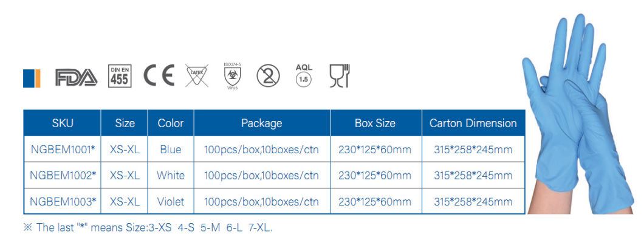
Task: Select the single-use crossed 2 icon
Action: tap(268, 76)
